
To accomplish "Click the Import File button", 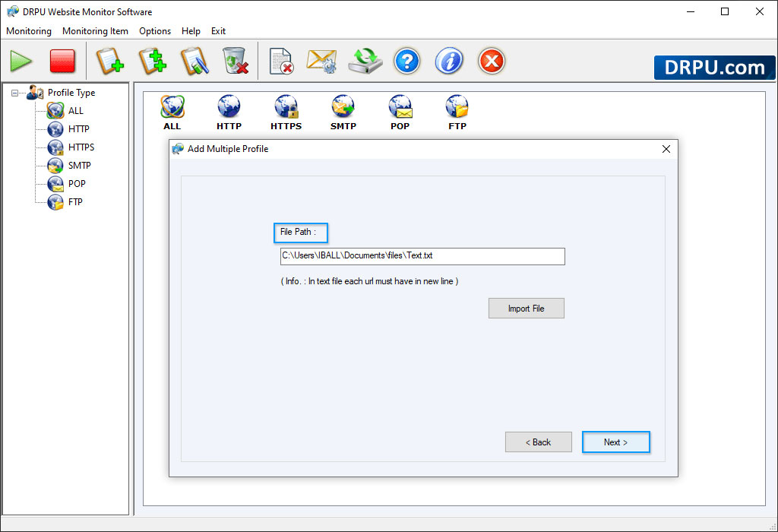I will [x=526, y=309].
